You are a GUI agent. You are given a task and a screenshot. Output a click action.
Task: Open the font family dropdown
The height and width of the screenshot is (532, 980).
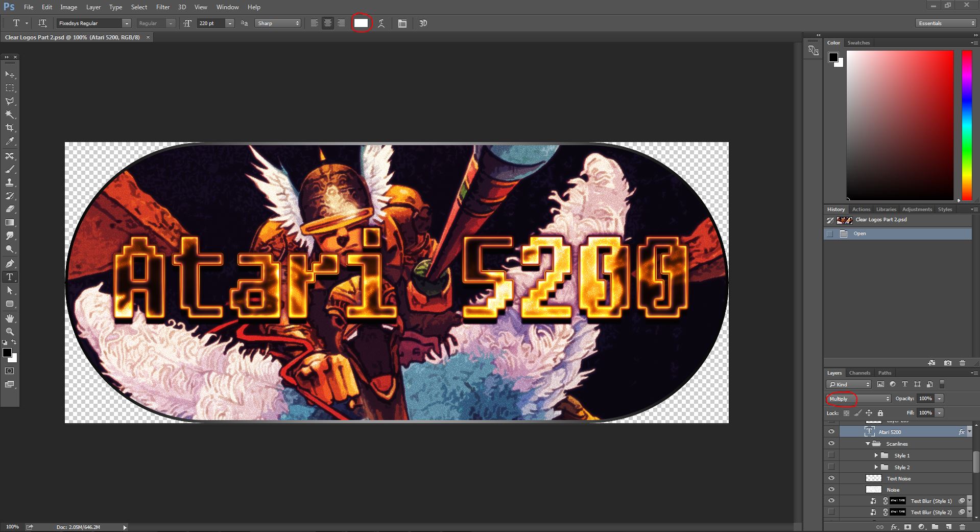[x=127, y=24]
